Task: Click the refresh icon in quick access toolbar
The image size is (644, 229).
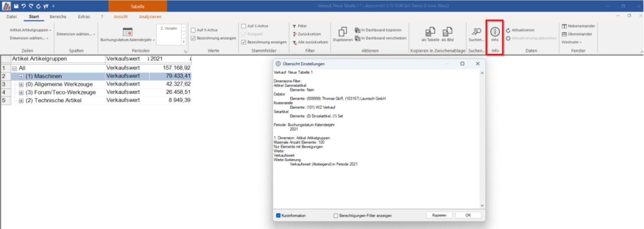Action: tap(38, 6)
